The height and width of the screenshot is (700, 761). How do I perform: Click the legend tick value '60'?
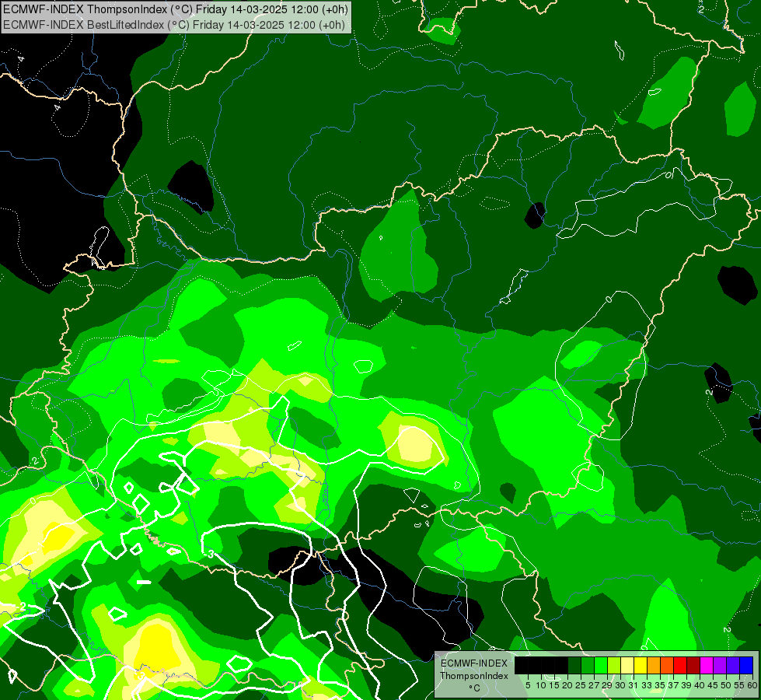point(752,685)
